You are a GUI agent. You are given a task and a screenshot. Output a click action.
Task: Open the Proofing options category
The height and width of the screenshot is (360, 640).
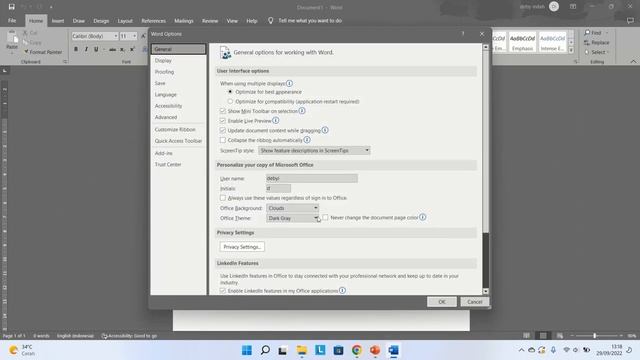178,72
